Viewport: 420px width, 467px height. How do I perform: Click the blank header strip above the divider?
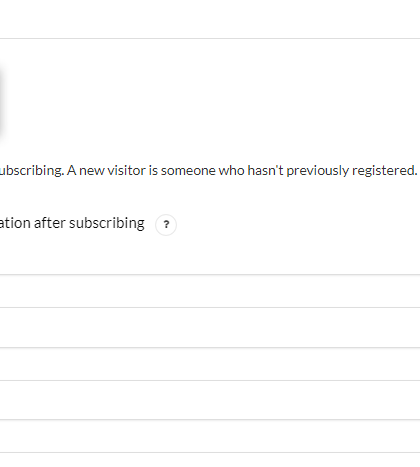pyautogui.click(x=210, y=19)
